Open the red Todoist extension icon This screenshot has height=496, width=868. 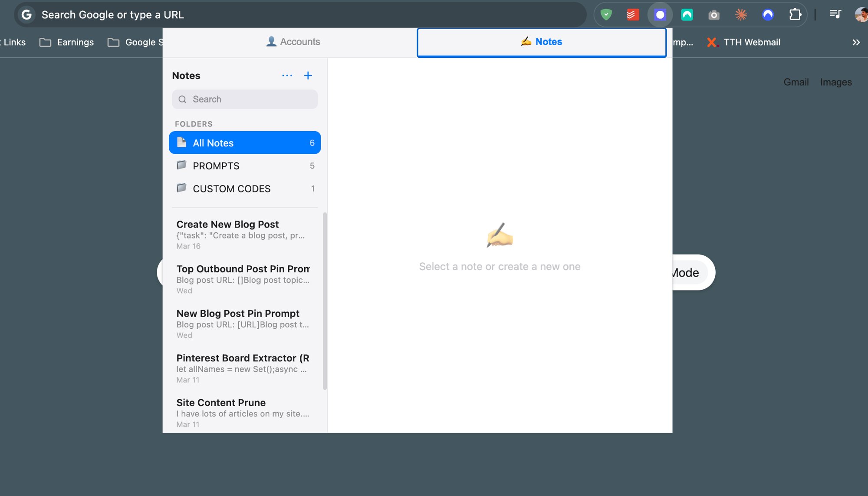click(x=633, y=15)
